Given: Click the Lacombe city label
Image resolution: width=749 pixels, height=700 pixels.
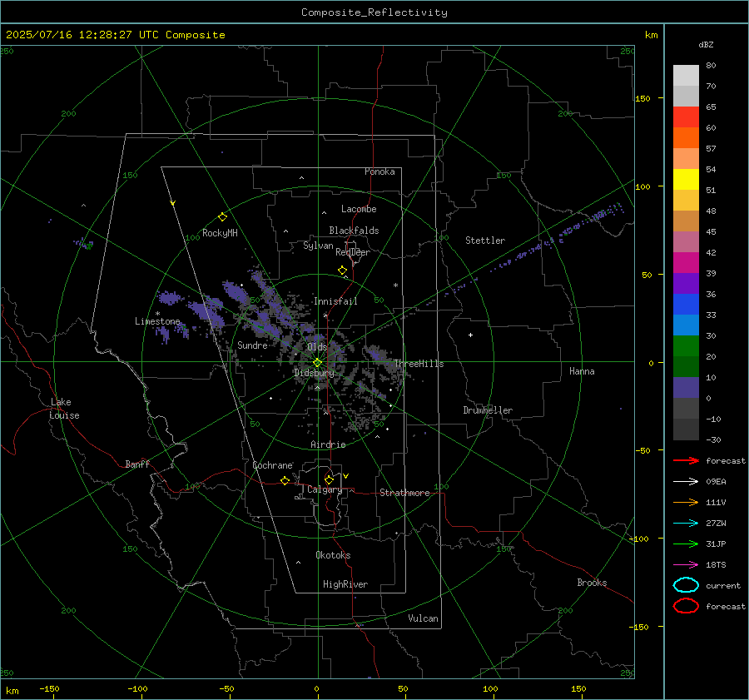Looking at the screenshot, I should [x=359, y=209].
